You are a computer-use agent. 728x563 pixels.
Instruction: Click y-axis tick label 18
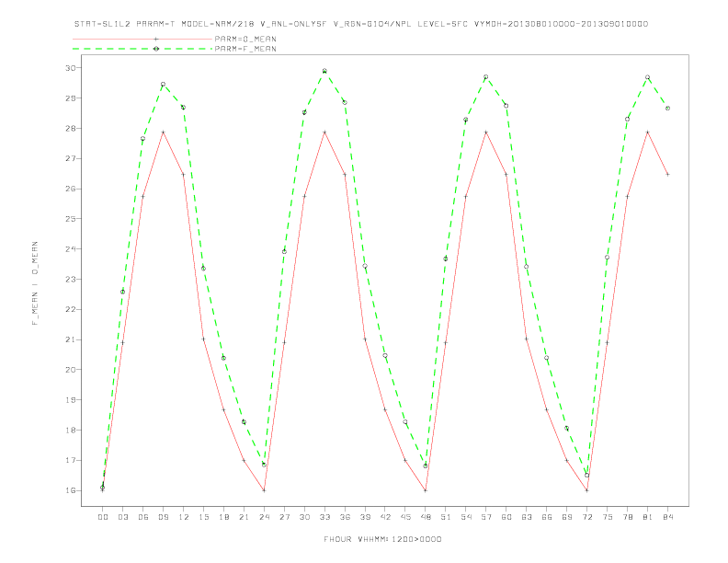pyautogui.click(x=71, y=431)
